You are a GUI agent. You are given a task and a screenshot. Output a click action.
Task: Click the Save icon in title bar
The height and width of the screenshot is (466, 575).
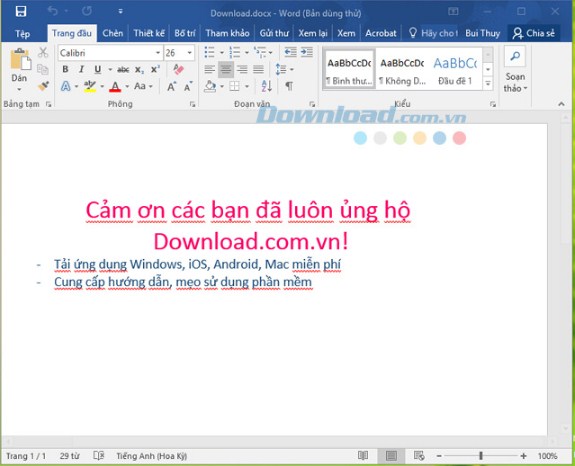click(21, 11)
